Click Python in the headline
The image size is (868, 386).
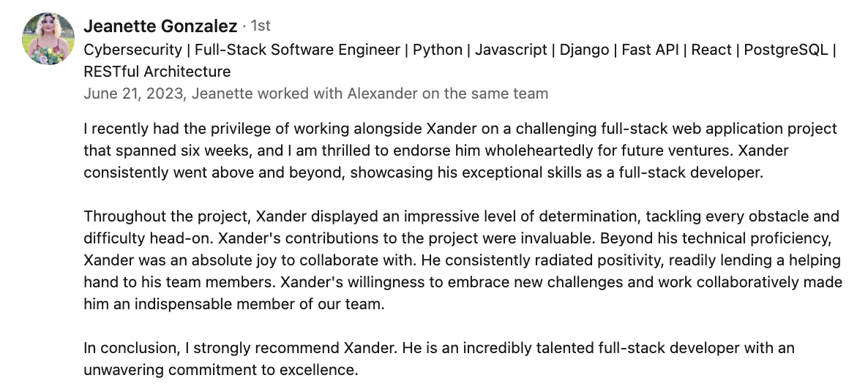tap(438, 50)
